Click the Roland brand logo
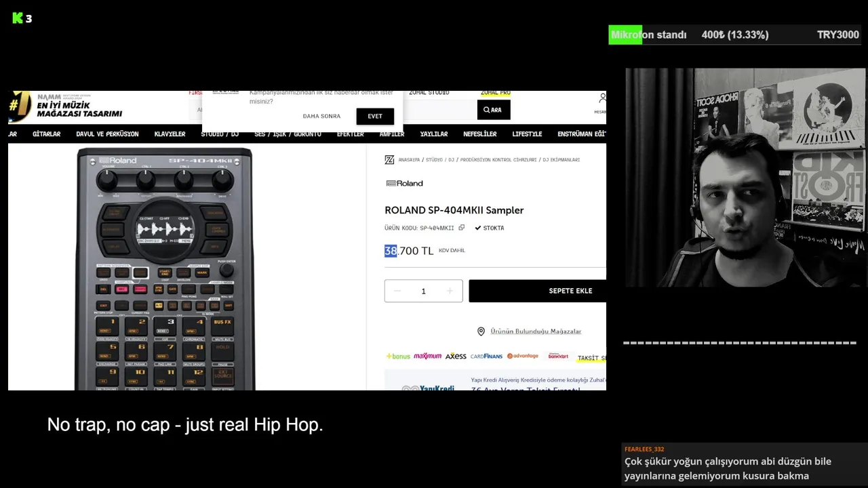The width and height of the screenshot is (868, 488). [x=404, y=183]
